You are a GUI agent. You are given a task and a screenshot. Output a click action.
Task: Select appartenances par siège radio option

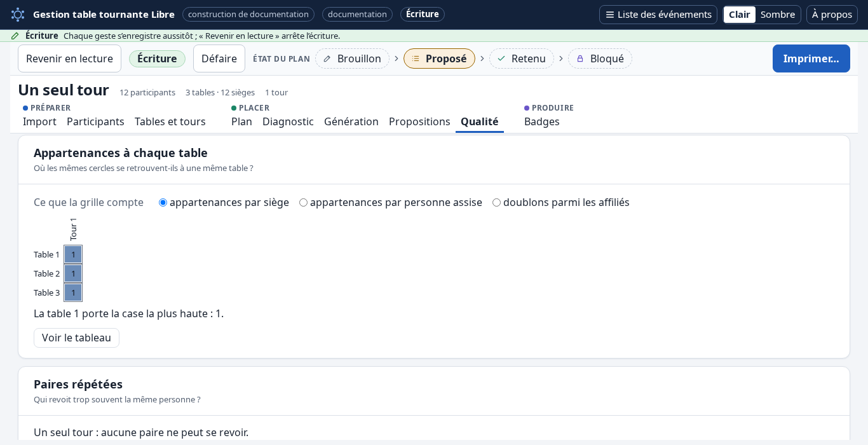click(163, 203)
